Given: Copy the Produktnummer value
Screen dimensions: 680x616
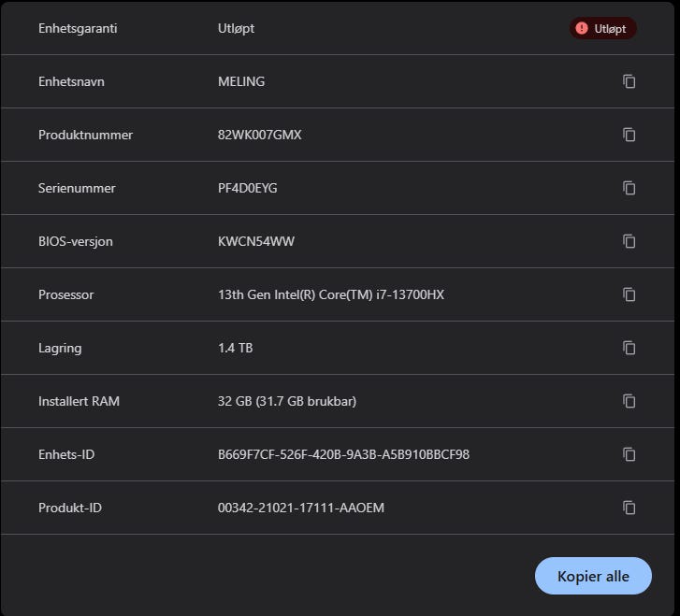Looking at the screenshot, I should 629,135.
